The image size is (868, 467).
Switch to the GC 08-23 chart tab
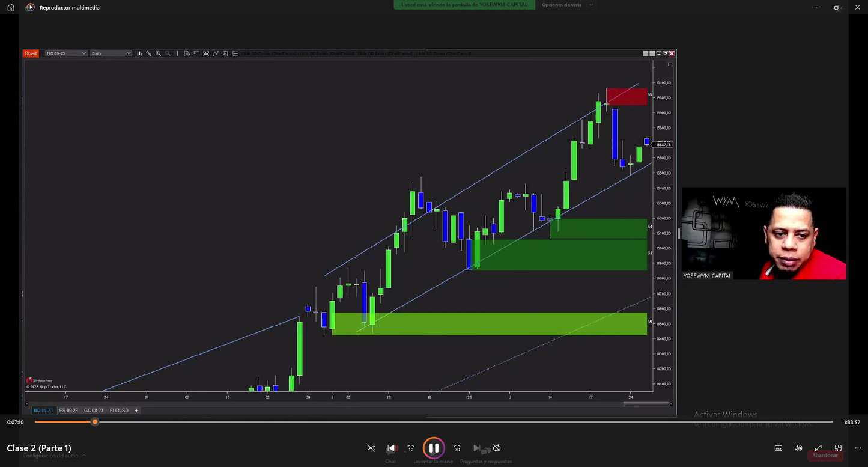93,411
